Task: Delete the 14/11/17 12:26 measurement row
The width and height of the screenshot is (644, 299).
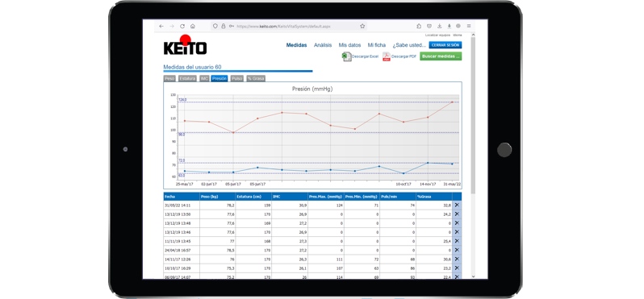Action: pos(457,259)
